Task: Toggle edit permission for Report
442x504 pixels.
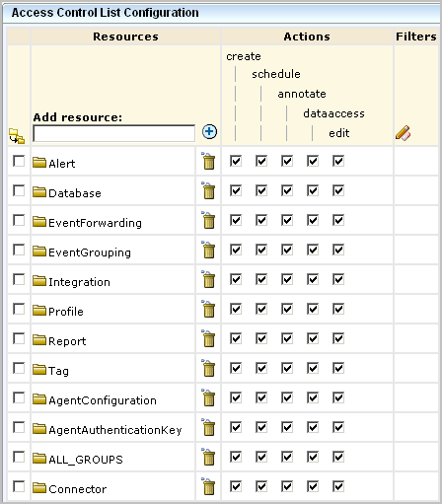Action: click(x=338, y=338)
